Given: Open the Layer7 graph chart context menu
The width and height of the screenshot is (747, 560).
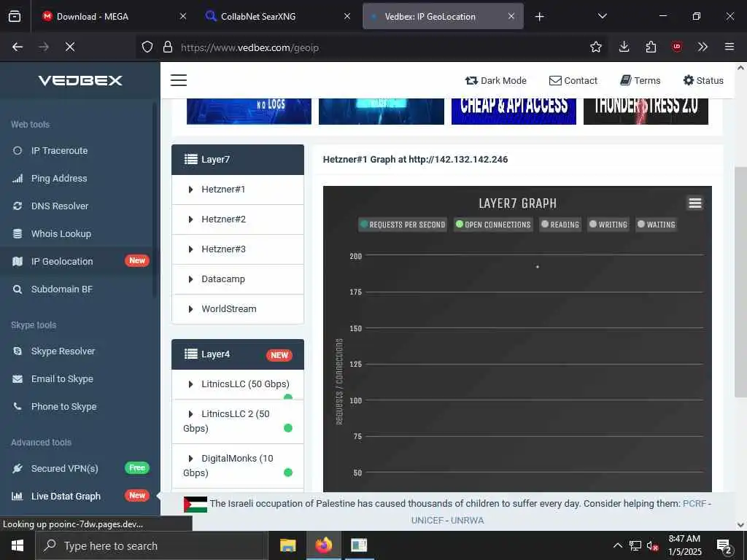Looking at the screenshot, I should click(x=695, y=203).
